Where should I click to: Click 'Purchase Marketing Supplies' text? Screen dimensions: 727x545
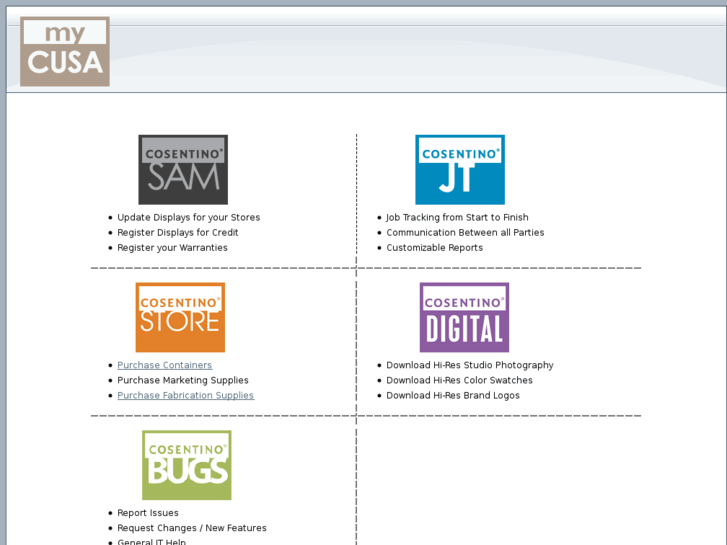(183, 380)
